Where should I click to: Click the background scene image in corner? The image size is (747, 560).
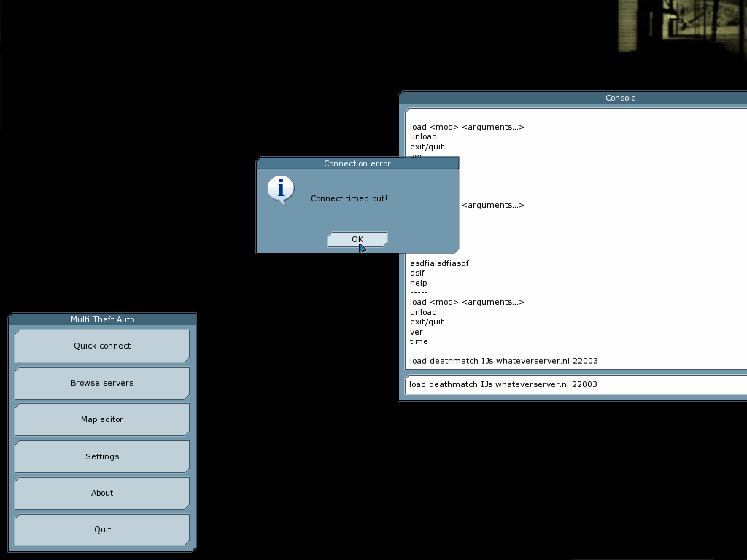point(682,26)
